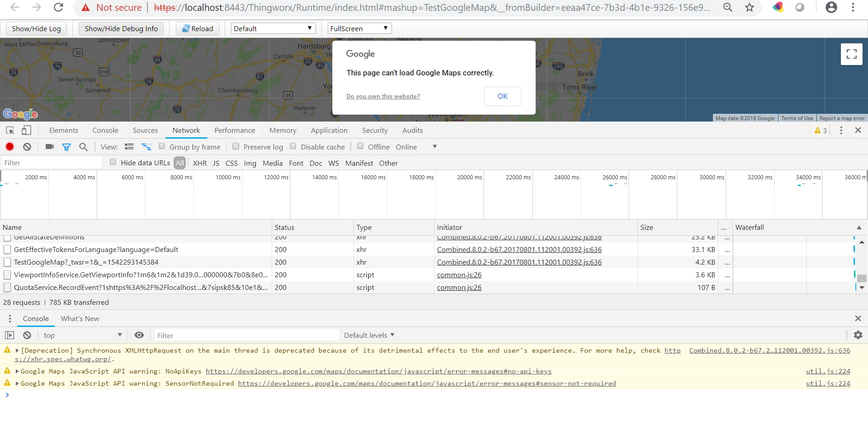Bookmark this page with the star icon
The height and width of the screenshot is (429, 868).
click(x=750, y=7)
